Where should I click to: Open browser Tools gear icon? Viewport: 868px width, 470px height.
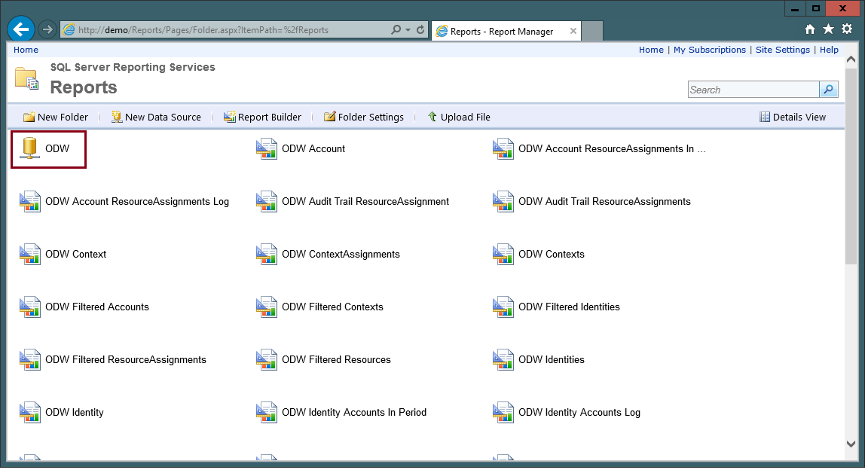847,29
